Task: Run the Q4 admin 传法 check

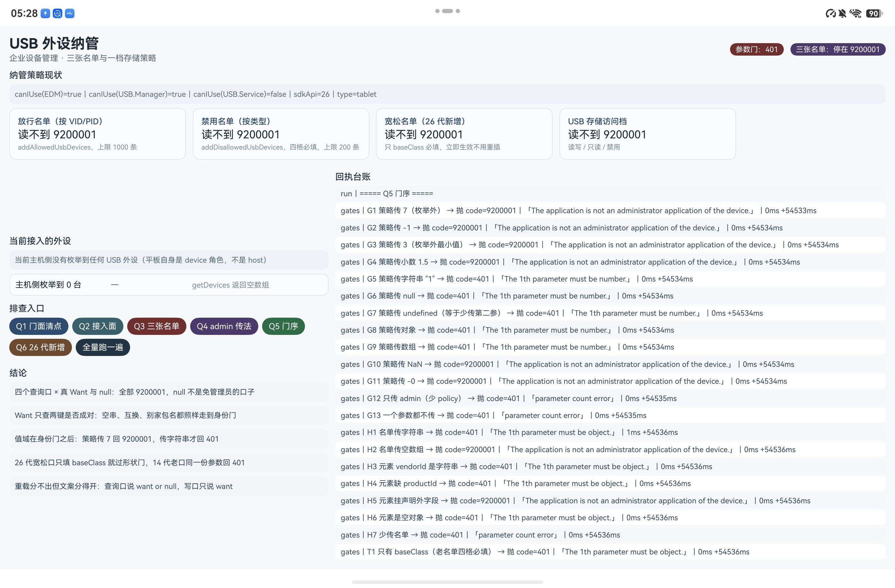Action: (x=224, y=326)
